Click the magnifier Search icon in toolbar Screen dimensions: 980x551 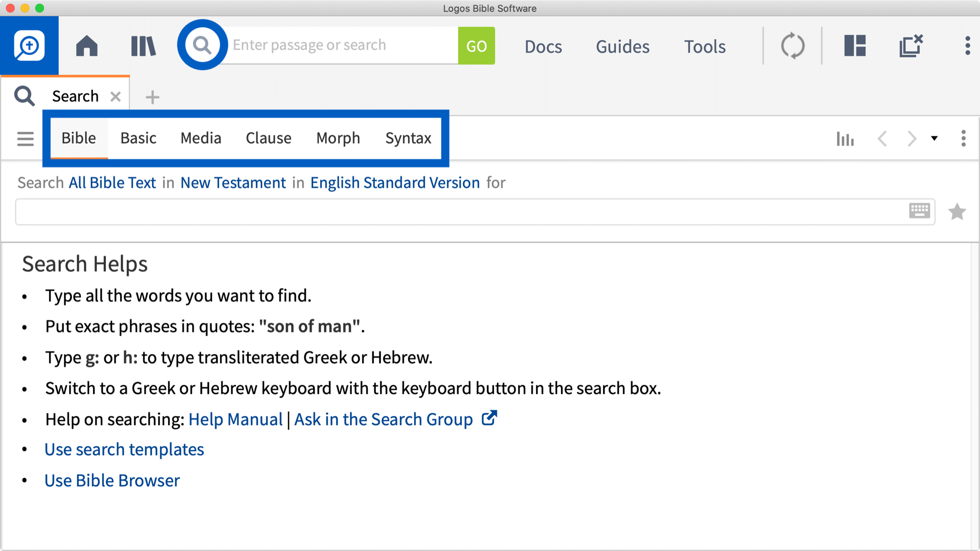[x=202, y=45]
